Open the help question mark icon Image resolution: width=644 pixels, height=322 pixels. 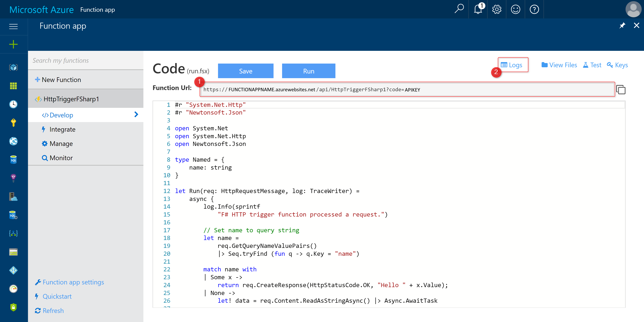534,10
